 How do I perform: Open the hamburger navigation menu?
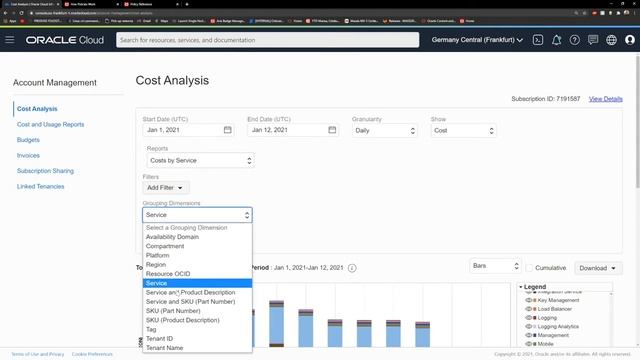pyautogui.click(x=10, y=40)
